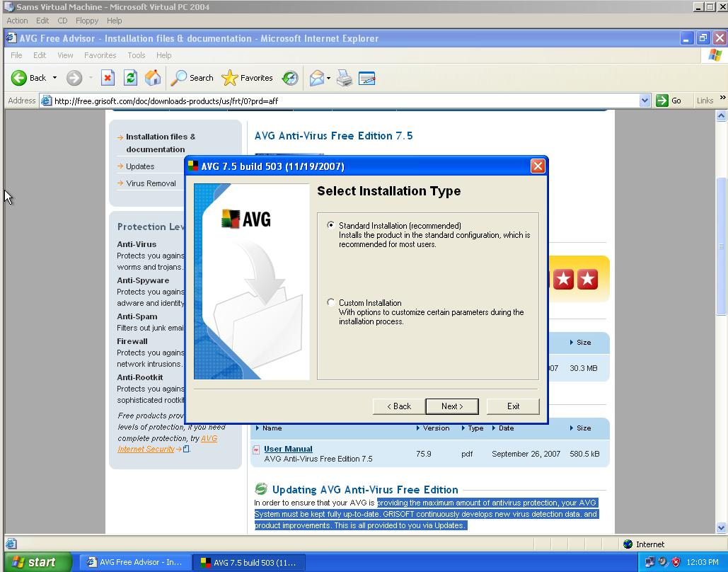Sort lower table by Date column
Screen dimensions: 728x572
tap(506, 428)
